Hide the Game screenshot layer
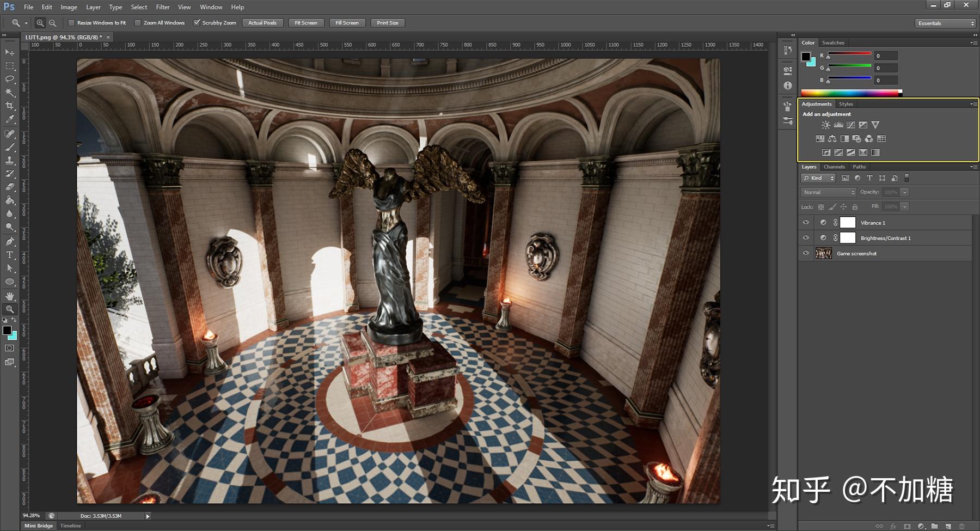 click(x=806, y=253)
